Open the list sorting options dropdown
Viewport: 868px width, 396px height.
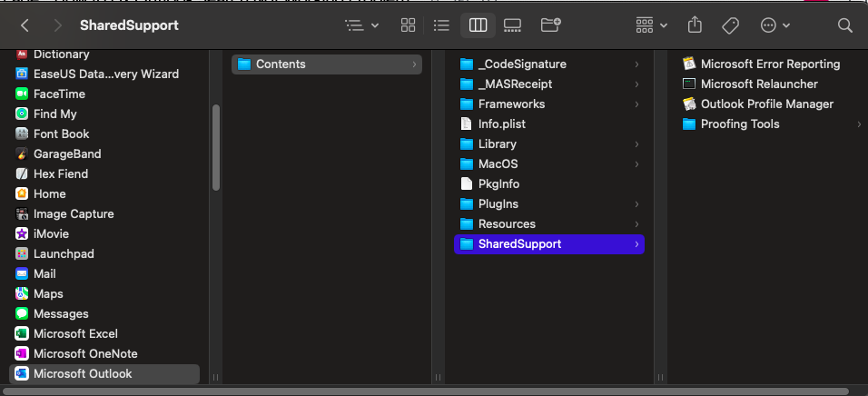coord(361,25)
